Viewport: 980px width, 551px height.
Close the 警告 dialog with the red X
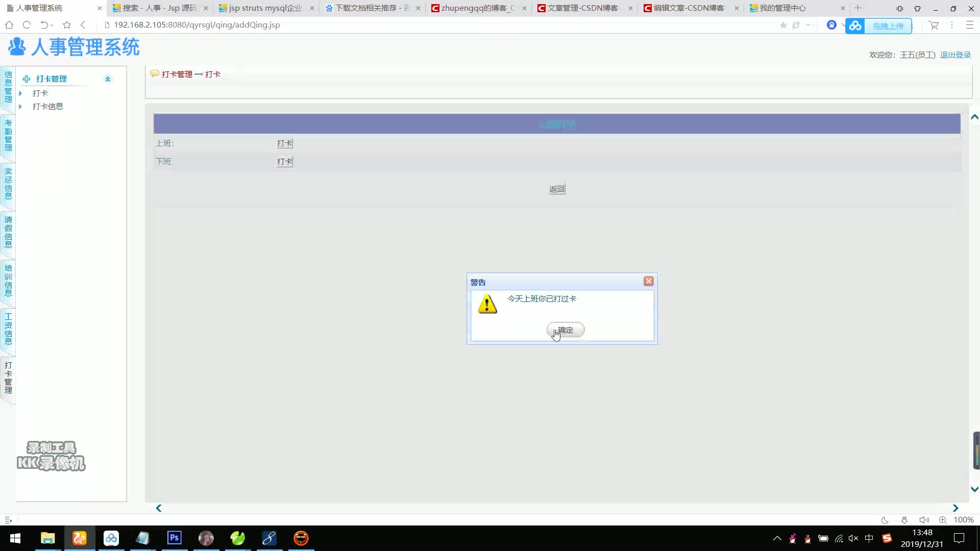click(648, 281)
